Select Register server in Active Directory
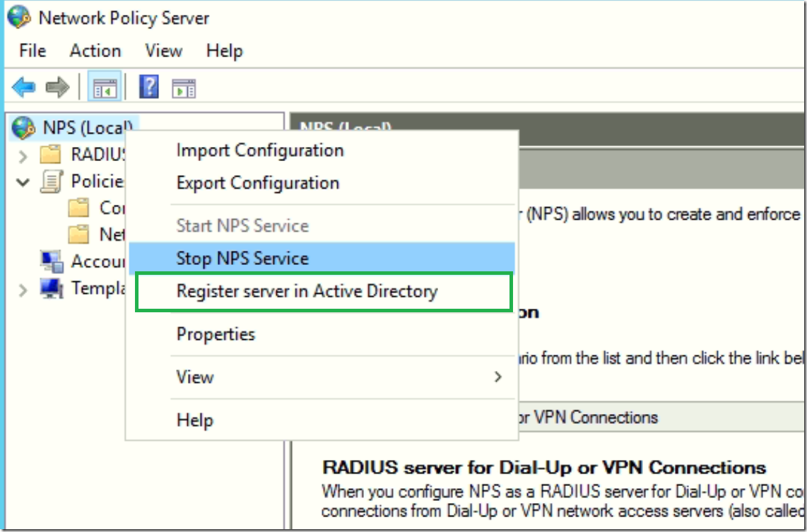The image size is (807, 532). pyautogui.click(x=322, y=291)
